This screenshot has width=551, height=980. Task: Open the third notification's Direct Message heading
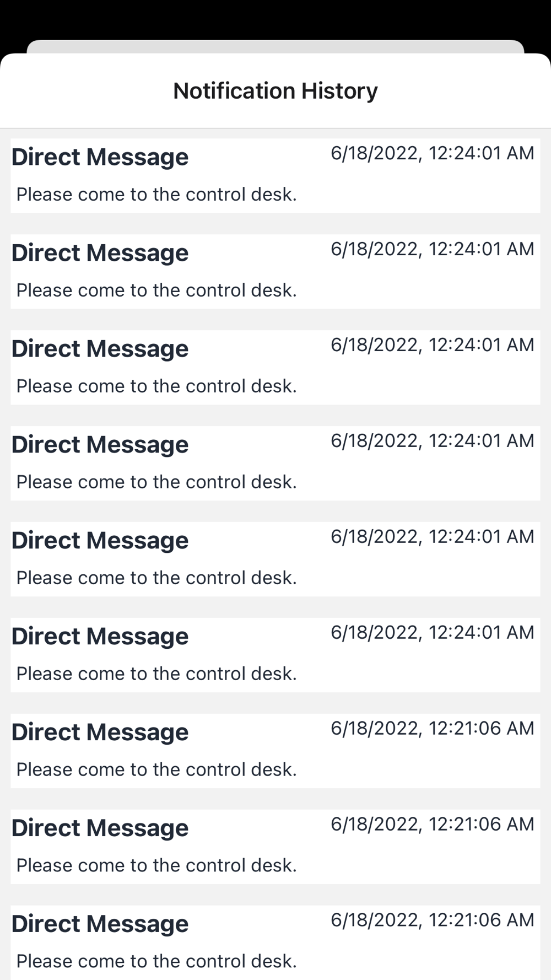click(100, 349)
